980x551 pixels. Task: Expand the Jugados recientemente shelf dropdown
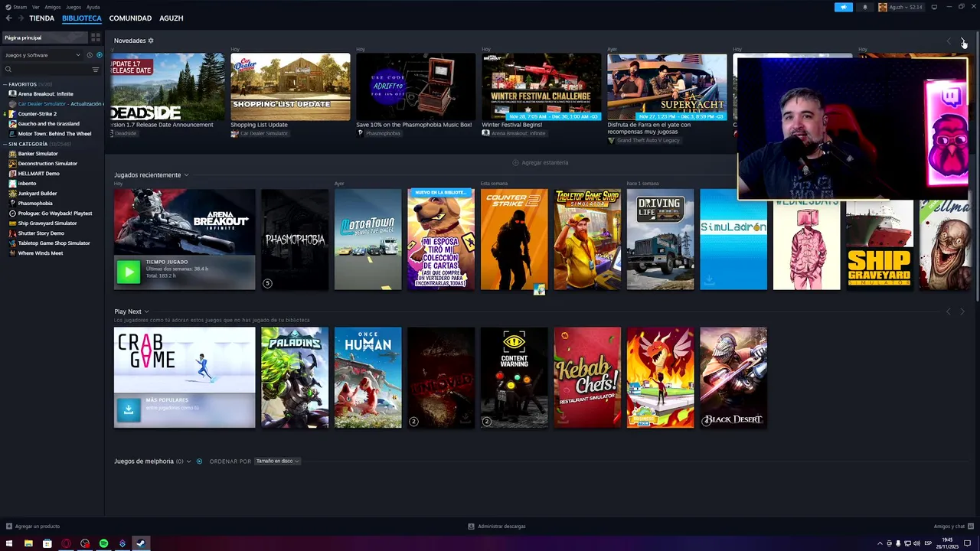(186, 175)
